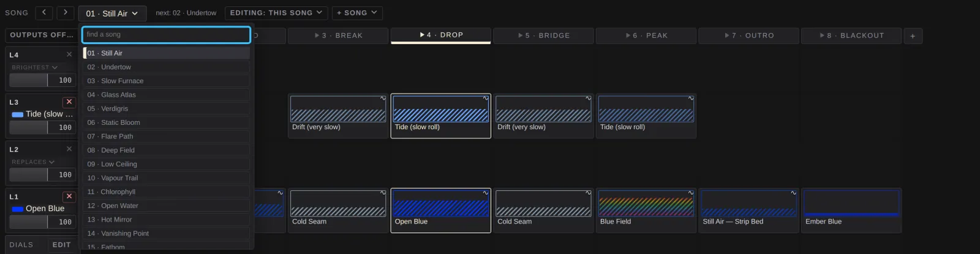Choose 03 · Slow Furnace from song list
The height and width of the screenshot is (254, 980).
[166, 81]
